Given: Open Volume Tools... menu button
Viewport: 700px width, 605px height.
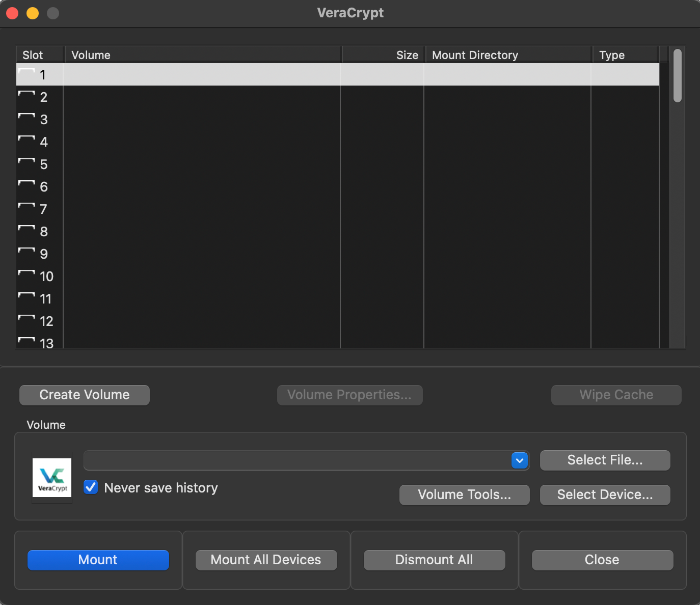Looking at the screenshot, I should [464, 495].
